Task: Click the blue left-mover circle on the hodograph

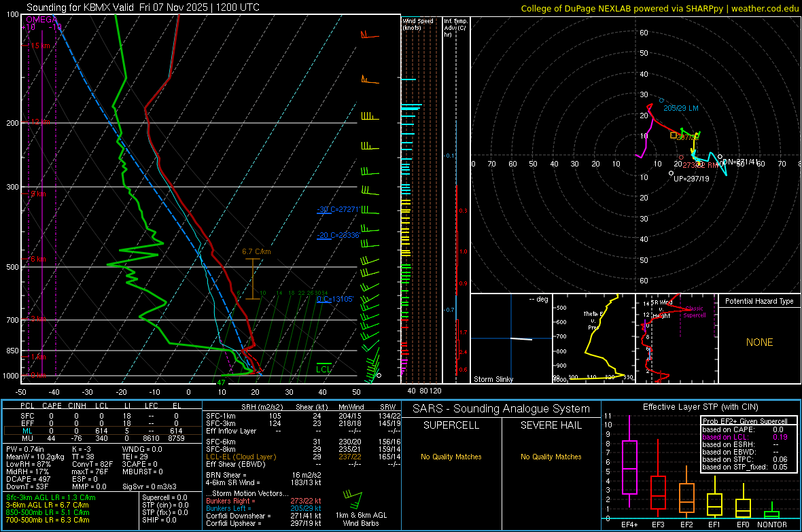Action: coord(661,101)
